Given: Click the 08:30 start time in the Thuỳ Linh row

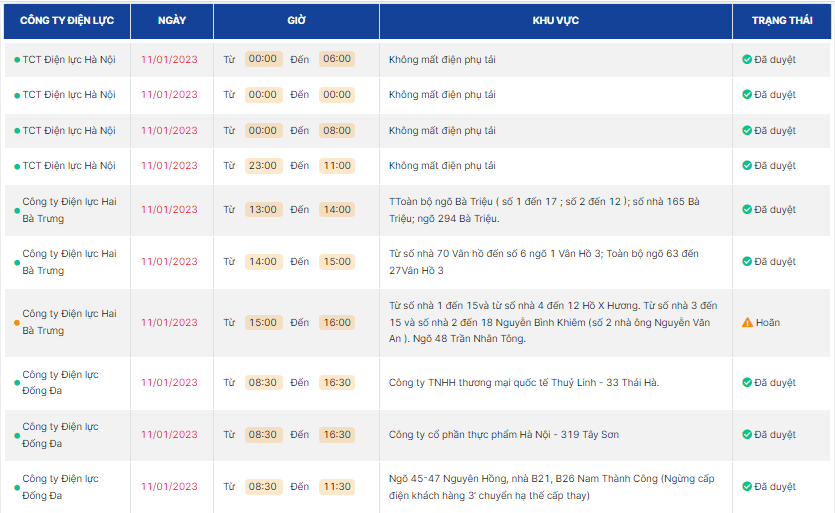Looking at the screenshot, I should pos(263,382).
